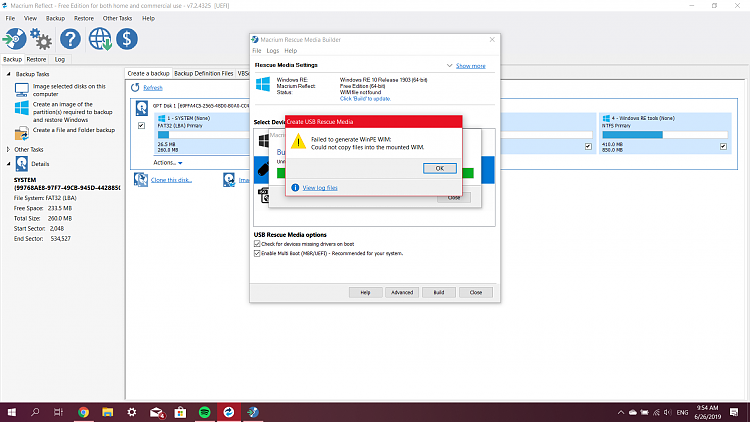
Task: Switch to the Restore tab
Action: click(36, 59)
